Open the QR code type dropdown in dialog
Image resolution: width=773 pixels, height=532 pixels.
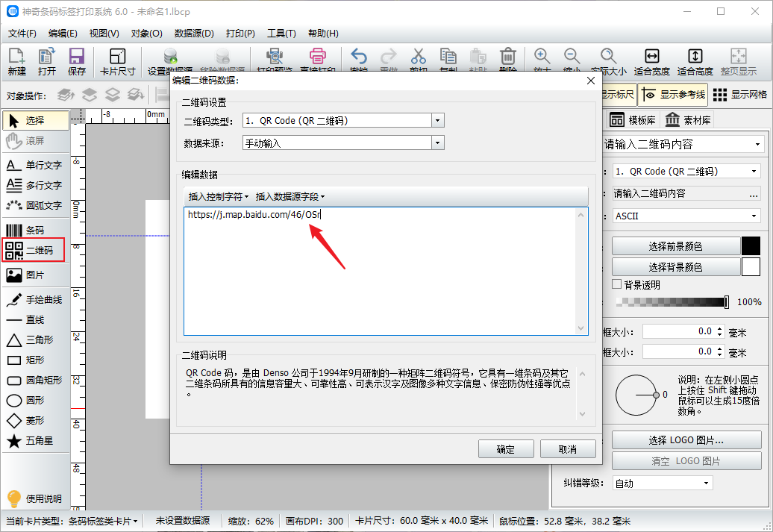(x=438, y=120)
